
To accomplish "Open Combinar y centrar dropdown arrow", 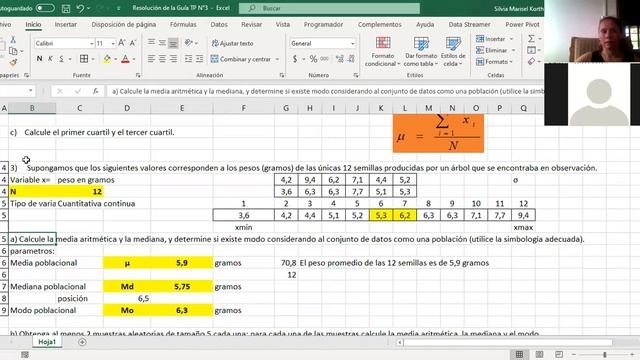I will (x=277, y=59).
